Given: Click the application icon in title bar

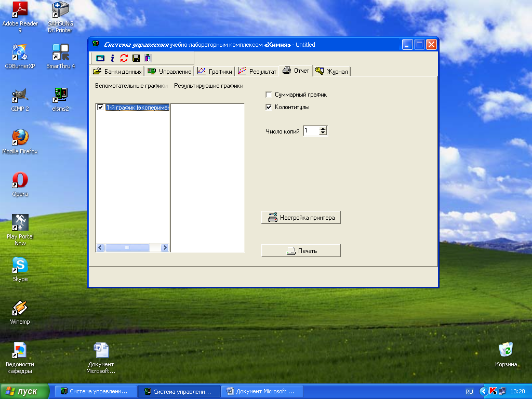Looking at the screenshot, I should pyautogui.click(x=96, y=44).
